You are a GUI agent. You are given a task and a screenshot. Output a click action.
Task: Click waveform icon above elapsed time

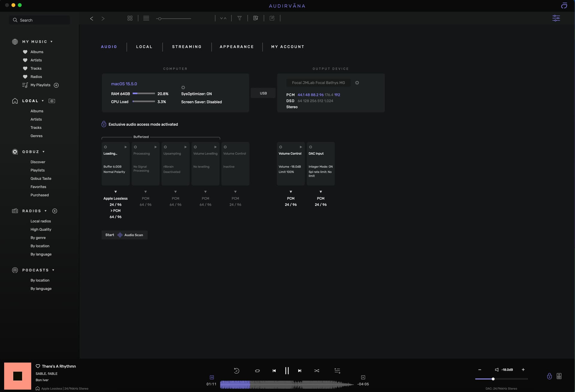[212, 378]
